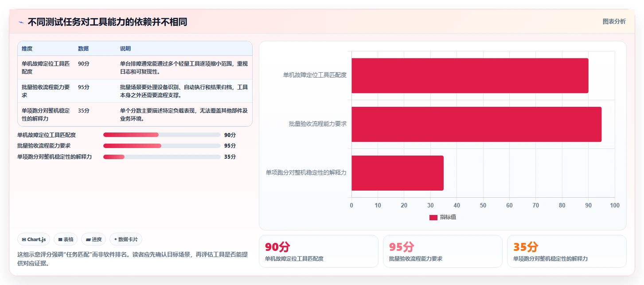
Task: Select the 数据卡片 tag chip
Action: click(x=126, y=239)
